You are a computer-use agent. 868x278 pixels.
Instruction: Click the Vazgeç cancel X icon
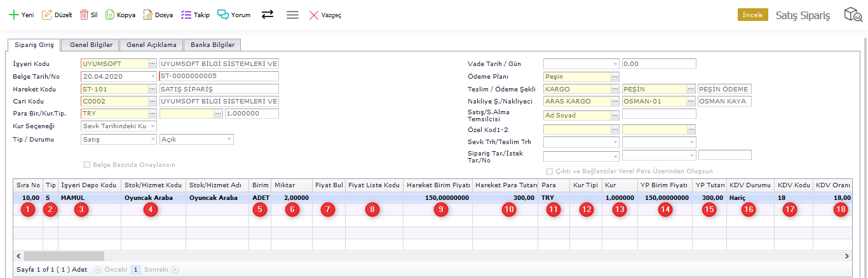click(x=314, y=15)
